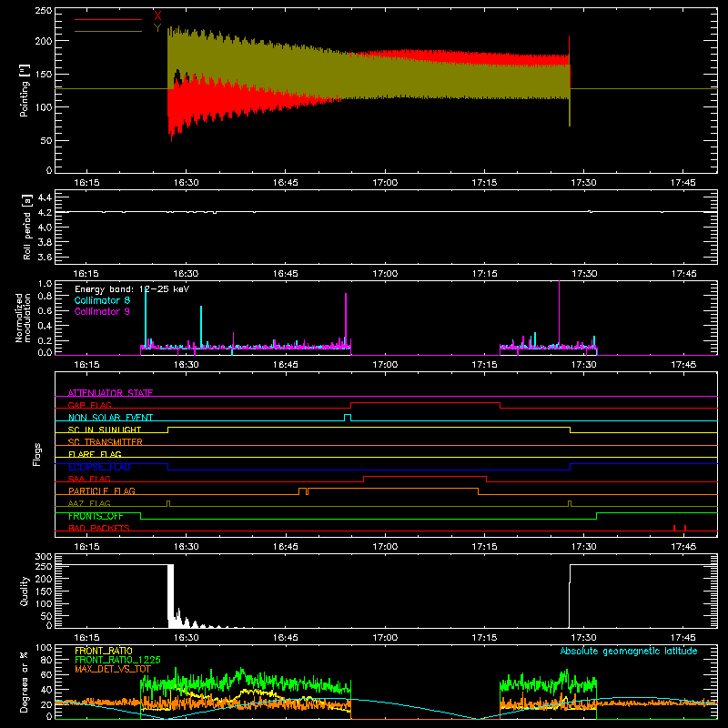Select the NON_SOLAR_EVENT flag label
728x728 pixels.
110,418
